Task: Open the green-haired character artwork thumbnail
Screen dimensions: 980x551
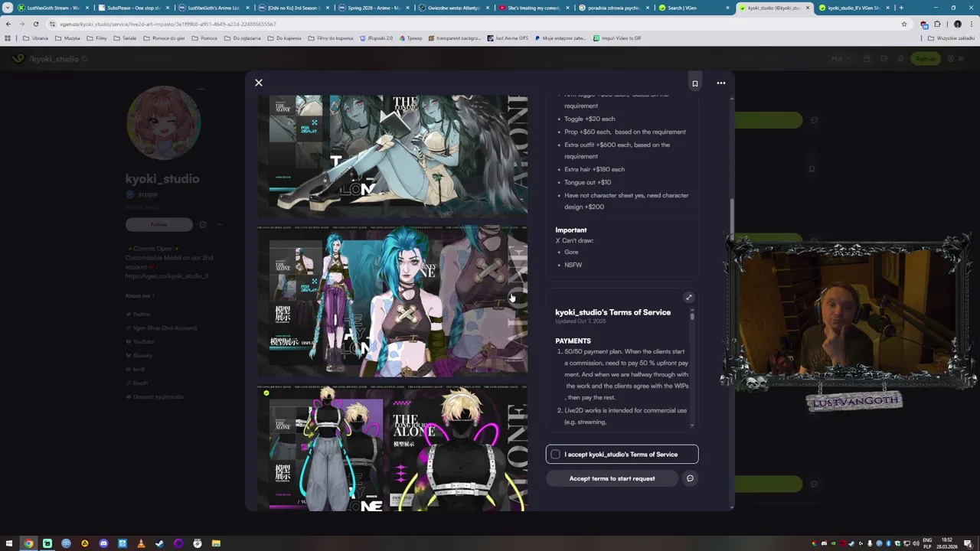Action: click(393, 156)
